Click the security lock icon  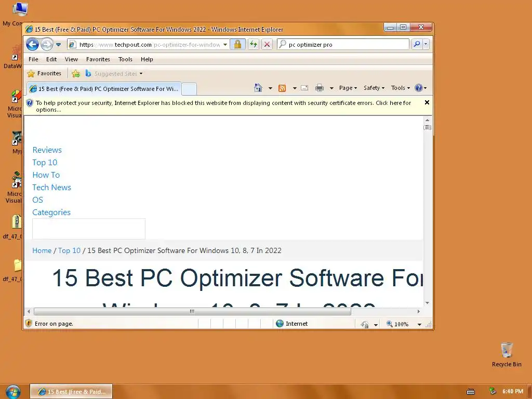pos(237,45)
